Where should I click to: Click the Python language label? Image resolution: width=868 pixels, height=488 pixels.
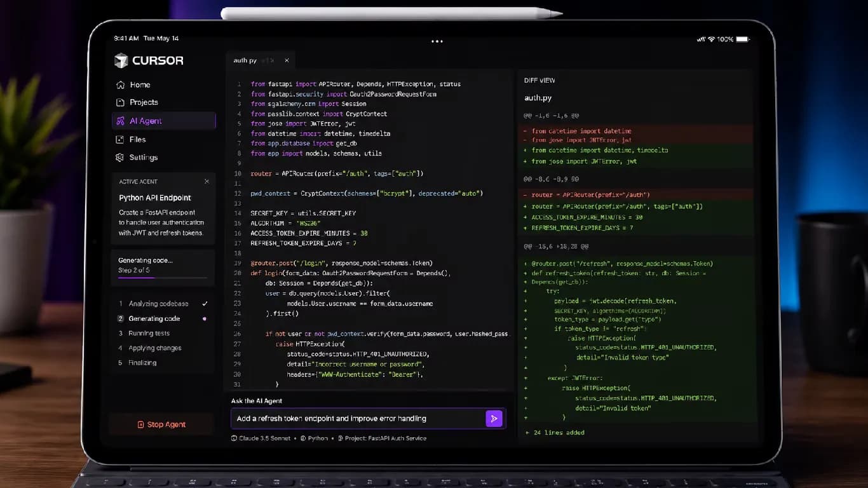(318, 438)
